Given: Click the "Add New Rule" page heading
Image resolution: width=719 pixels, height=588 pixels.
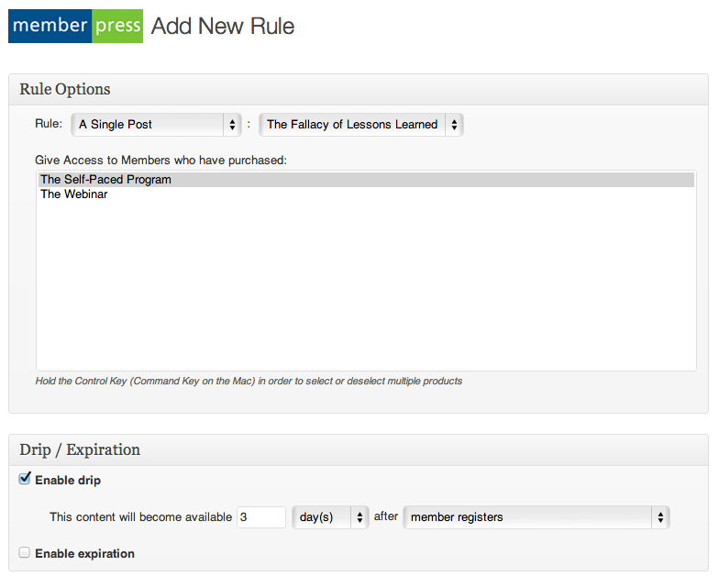Looking at the screenshot, I should tap(223, 26).
